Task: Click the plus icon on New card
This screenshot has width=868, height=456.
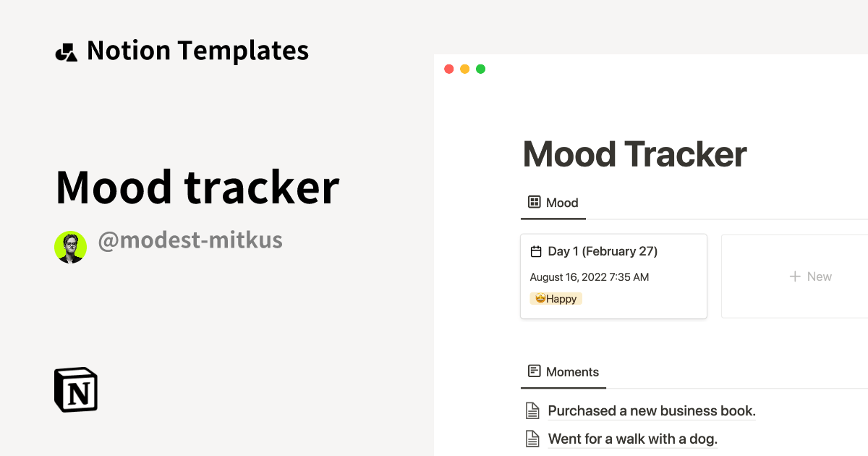Action: point(795,276)
